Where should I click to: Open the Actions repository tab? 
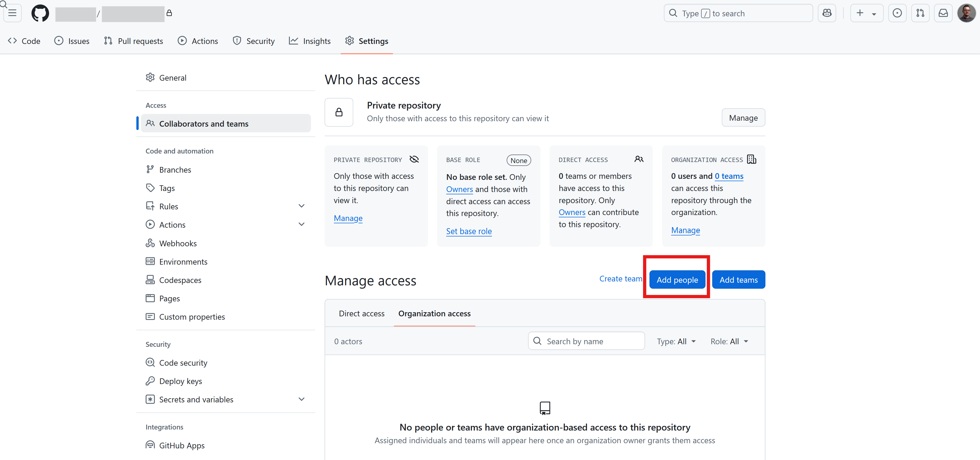pos(198,41)
